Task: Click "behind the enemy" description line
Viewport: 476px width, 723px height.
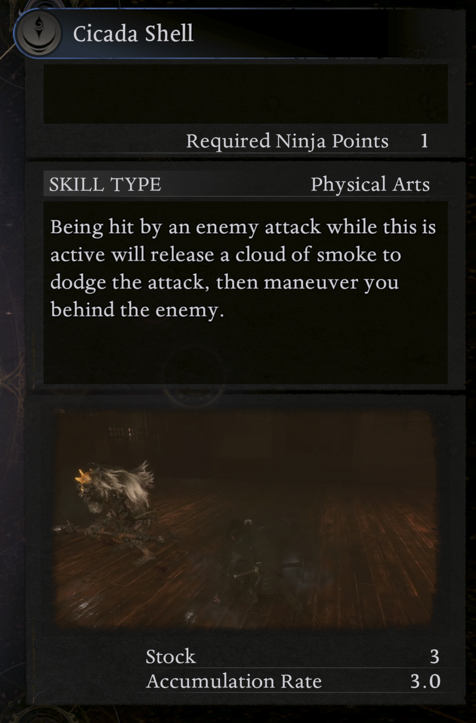Action: pos(137,310)
